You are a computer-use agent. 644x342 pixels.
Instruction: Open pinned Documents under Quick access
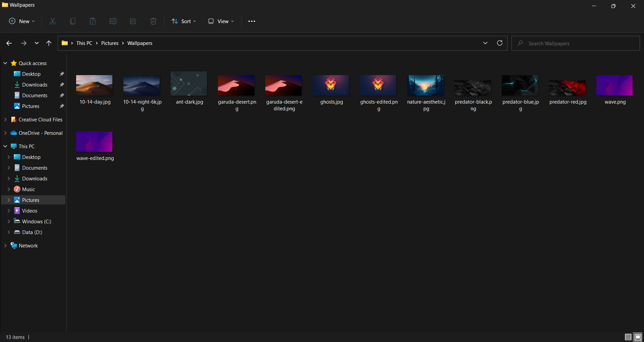click(x=35, y=95)
